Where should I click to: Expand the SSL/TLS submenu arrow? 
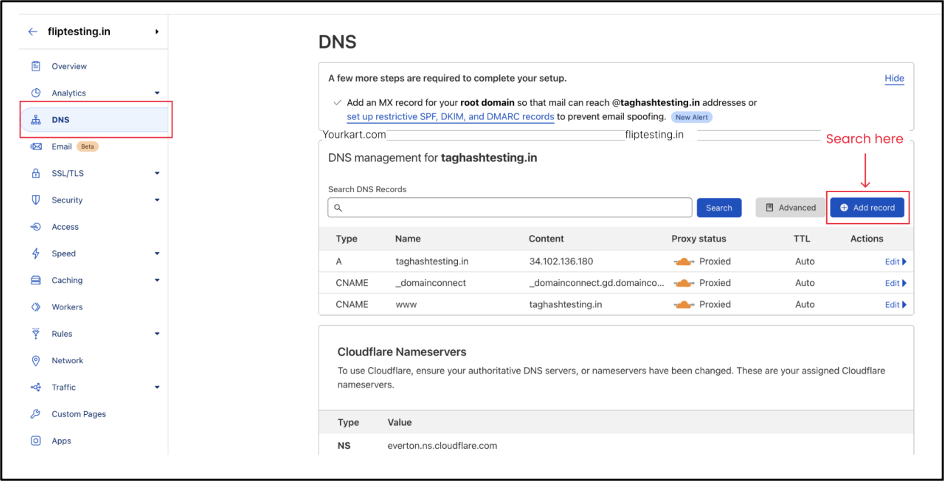[157, 173]
